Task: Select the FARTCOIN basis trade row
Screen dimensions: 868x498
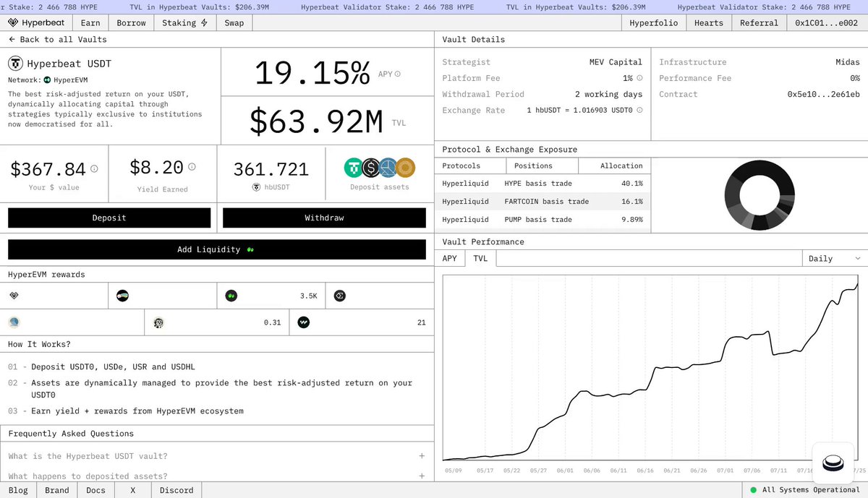Action: pyautogui.click(x=542, y=202)
